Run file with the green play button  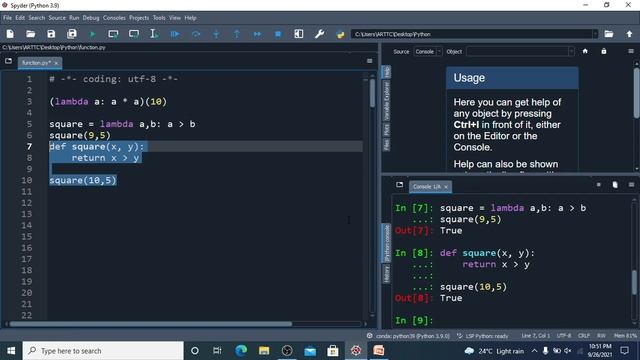click(93, 34)
